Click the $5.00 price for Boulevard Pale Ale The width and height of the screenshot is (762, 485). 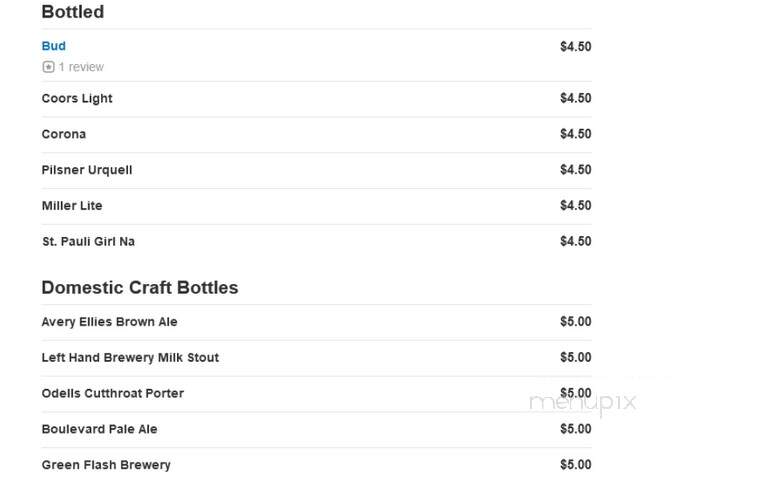(x=575, y=429)
